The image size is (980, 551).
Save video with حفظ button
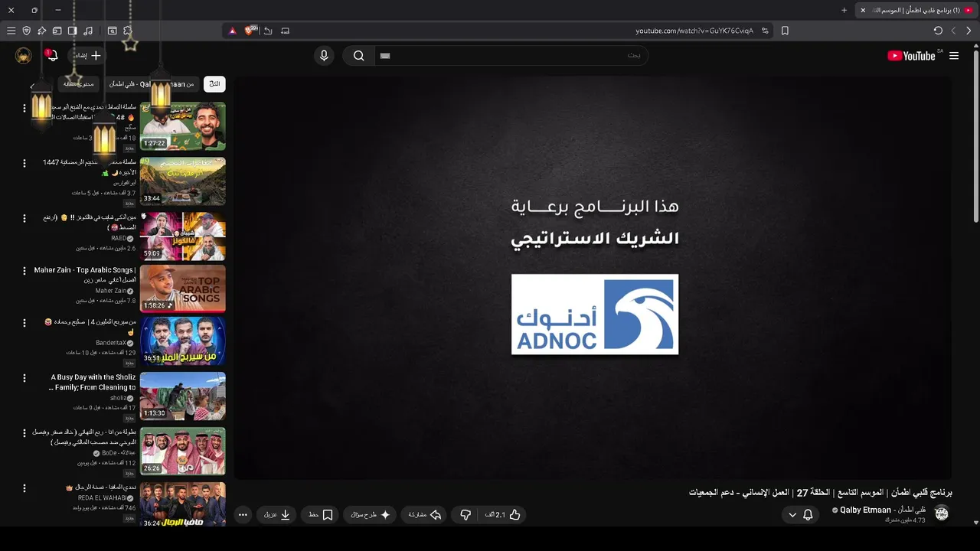click(321, 515)
